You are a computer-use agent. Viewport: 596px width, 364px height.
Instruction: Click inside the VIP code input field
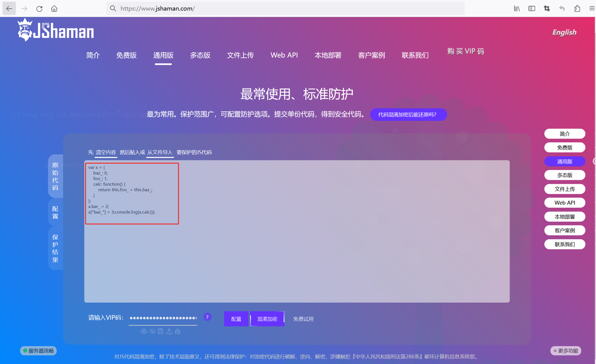pos(163,318)
